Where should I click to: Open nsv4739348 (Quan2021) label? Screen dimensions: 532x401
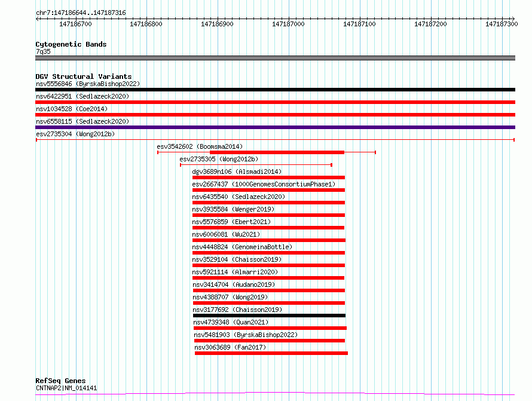click(x=231, y=322)
